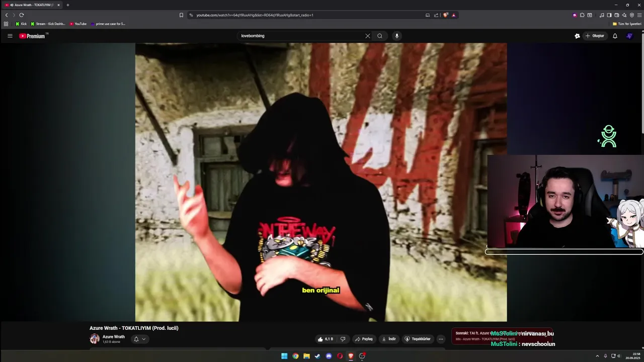Open Brave Shields lion icon
Viewport: 644px width, 362px height.
(445, 15)
